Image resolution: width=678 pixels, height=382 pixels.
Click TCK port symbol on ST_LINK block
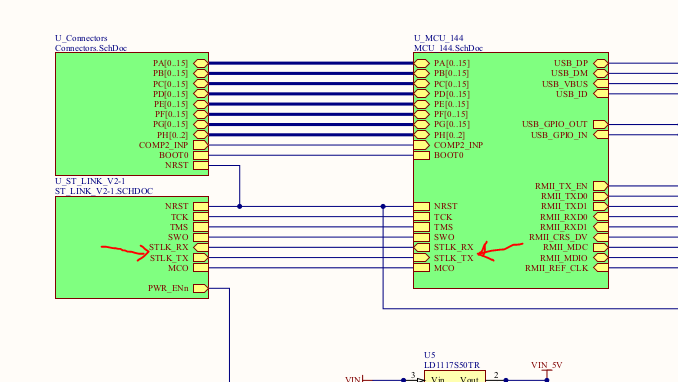(201, 217)
